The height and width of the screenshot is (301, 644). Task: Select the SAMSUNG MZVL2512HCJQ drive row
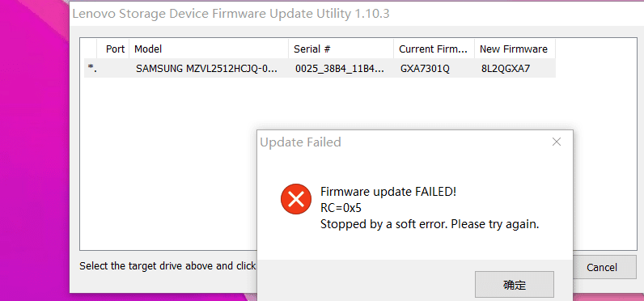tap(320, 69)
